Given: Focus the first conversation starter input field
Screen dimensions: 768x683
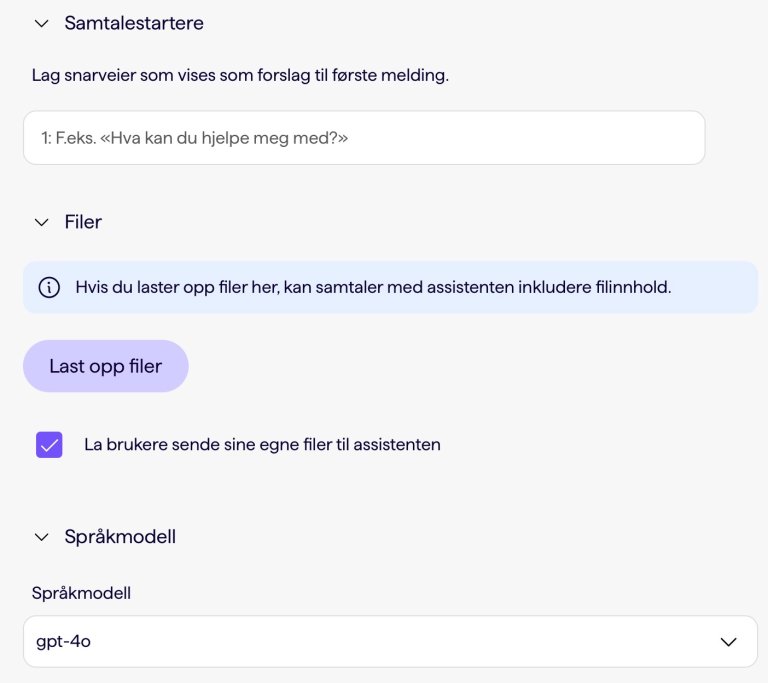Looking at the screenshot, I should (364, 138).
